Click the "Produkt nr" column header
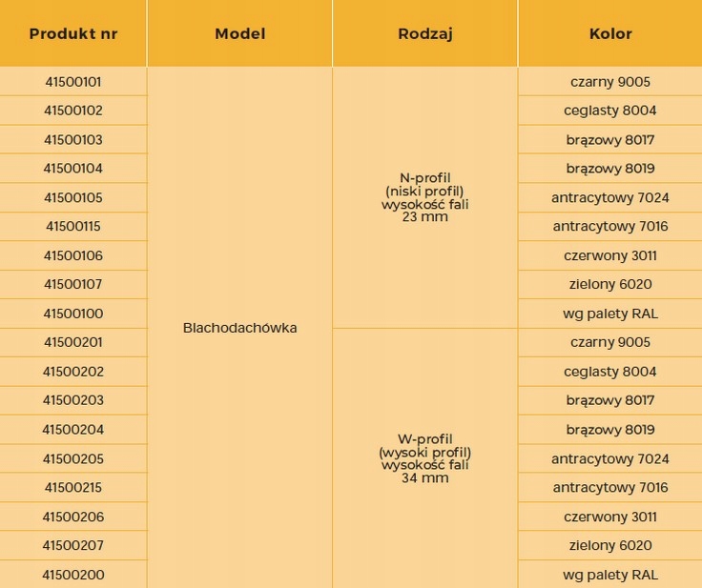Screen dimensions: 702x588 click(x=72, y=34)
